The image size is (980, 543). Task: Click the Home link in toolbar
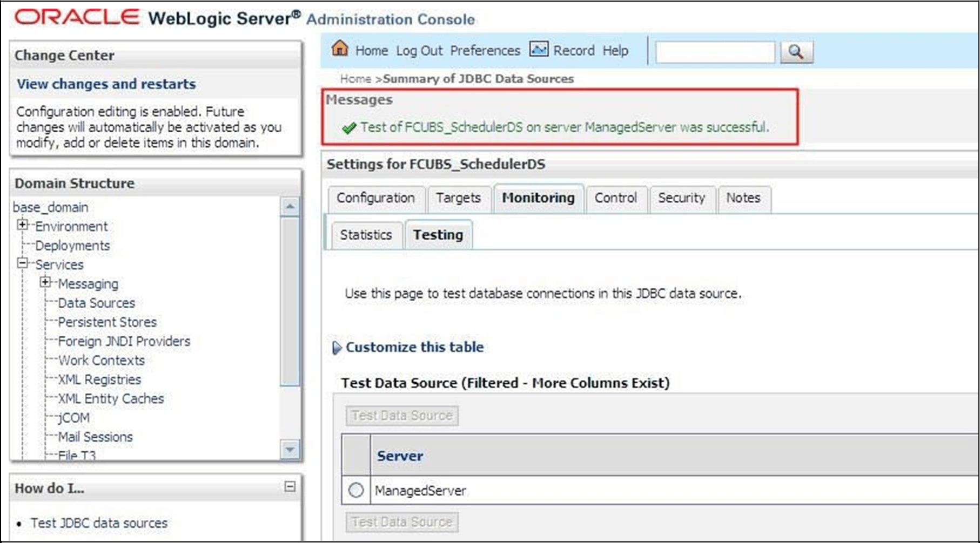point(372,51)
